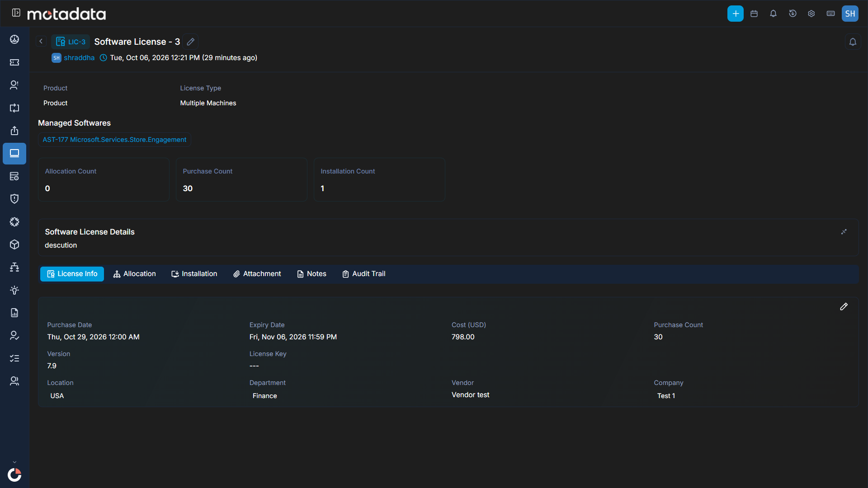This screenshot has width=868, height=488.
Task: Click the Purchase Count card showing 30
Action: [241, 179]
